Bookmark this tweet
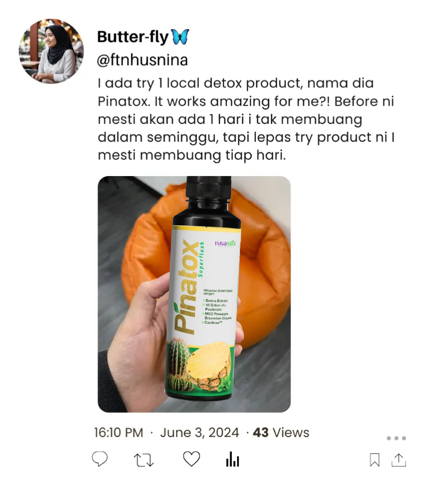Screen dimensions: 448x494 click(375, 460)
